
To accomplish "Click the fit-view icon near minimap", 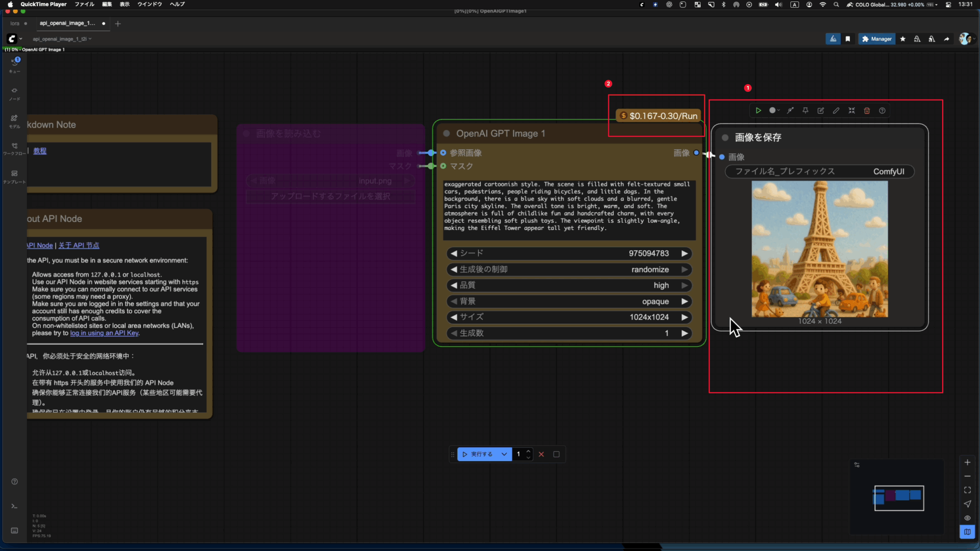I will point(967,490).
